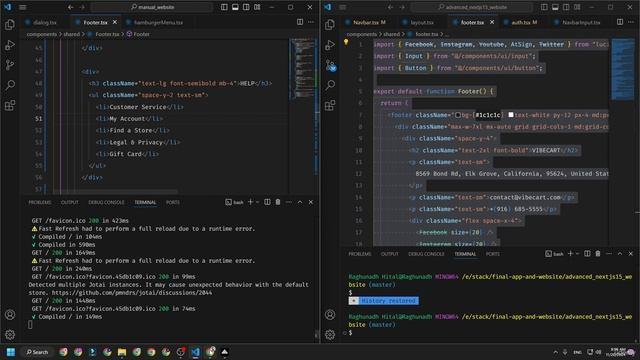Toggle bottom panel in right window title bar
Image resolution: width=640 pixels, height=360 pixels.
point(555,7)
